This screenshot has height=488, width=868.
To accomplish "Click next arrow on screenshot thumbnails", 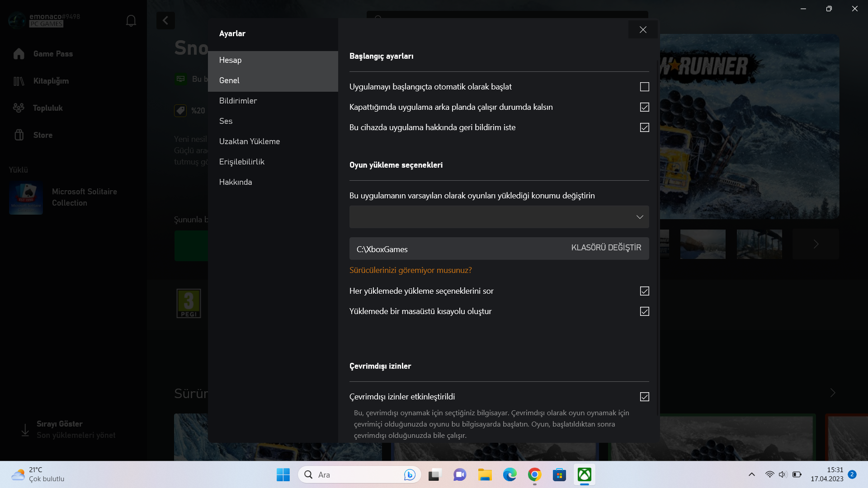I will 816,244.
